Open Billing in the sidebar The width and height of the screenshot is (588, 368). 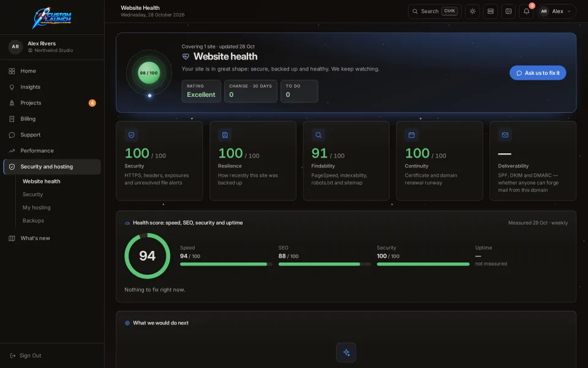coord(52,119)
